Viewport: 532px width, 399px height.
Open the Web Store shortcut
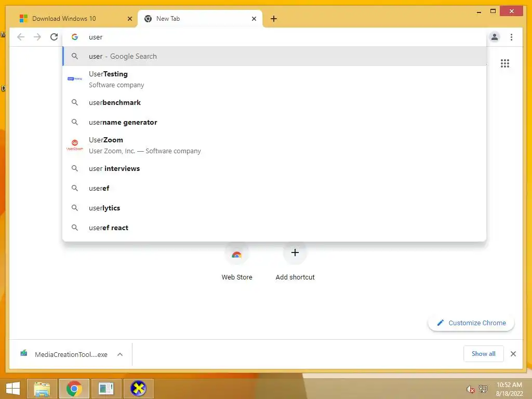pos(237,261)
